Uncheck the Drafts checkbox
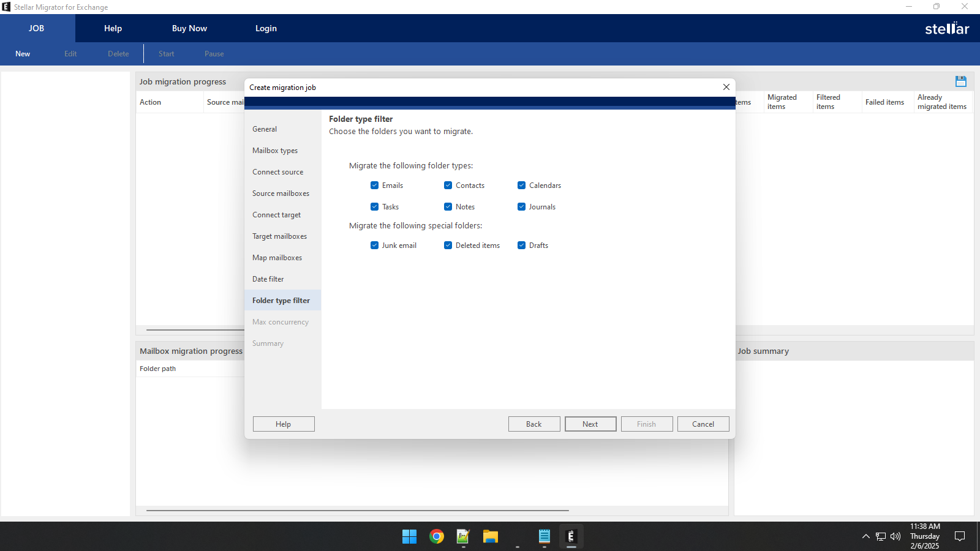Screen dimensions: 980x551 tap(521, 246)
